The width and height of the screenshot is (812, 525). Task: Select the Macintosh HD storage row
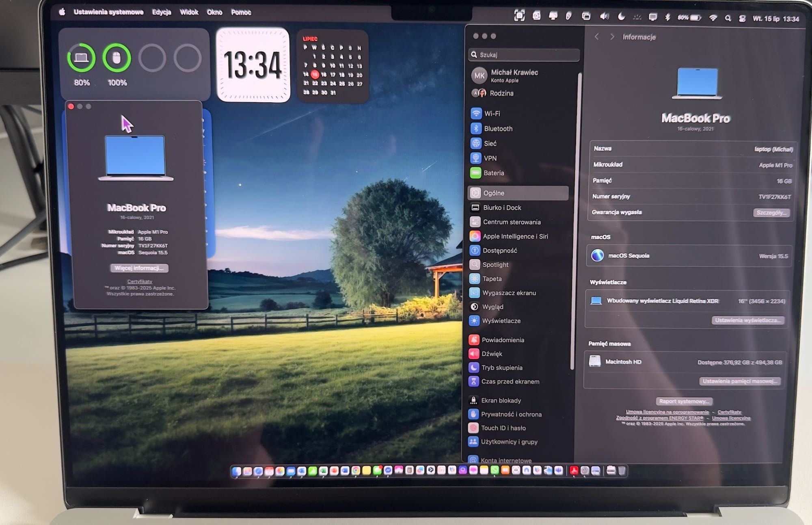click(685, 362)
